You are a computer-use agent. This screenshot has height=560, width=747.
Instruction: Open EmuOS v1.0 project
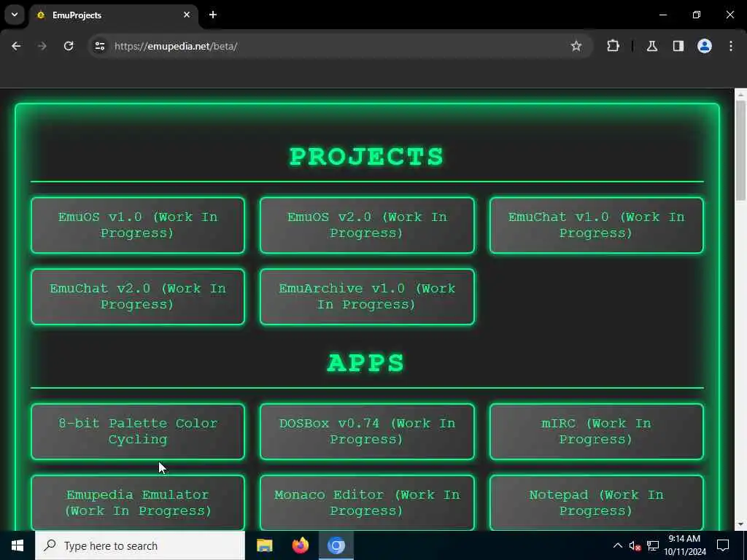point(138,225)
